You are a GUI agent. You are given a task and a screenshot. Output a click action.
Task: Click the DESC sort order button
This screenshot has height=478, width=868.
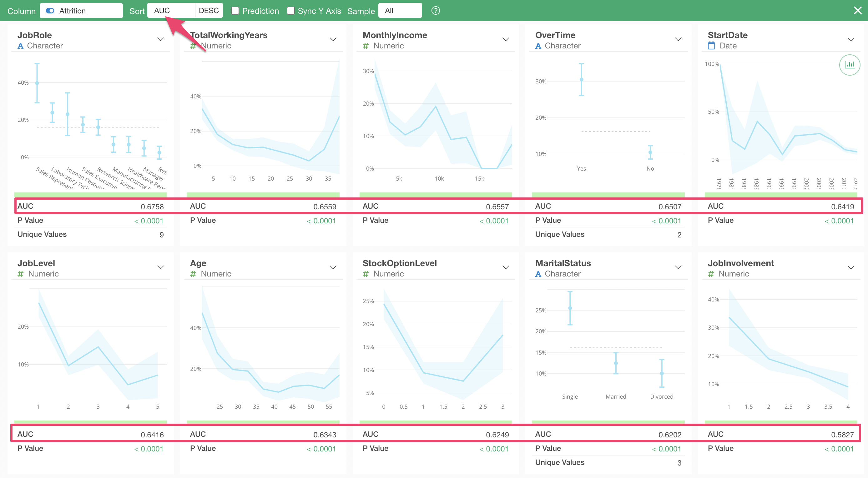(209, 11)
